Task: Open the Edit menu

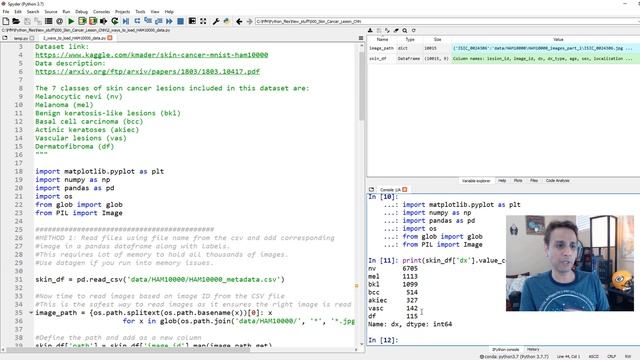Action: coord(18,12)
